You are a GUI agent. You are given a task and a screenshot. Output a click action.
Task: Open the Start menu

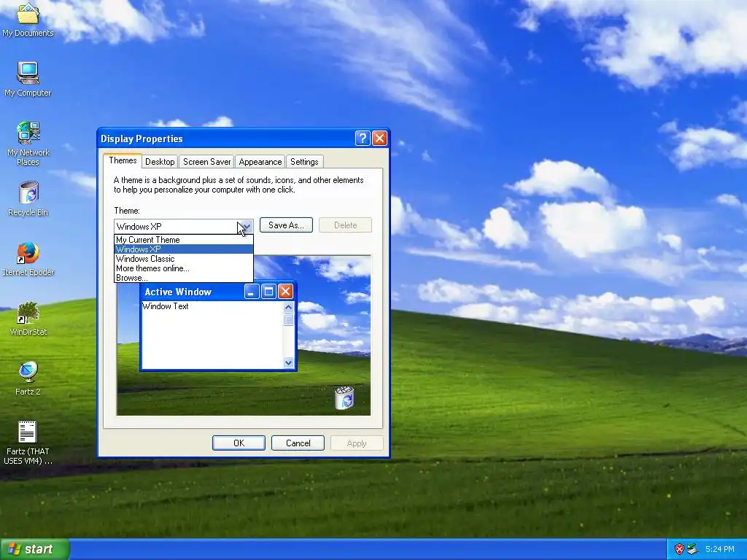(35, 549)
